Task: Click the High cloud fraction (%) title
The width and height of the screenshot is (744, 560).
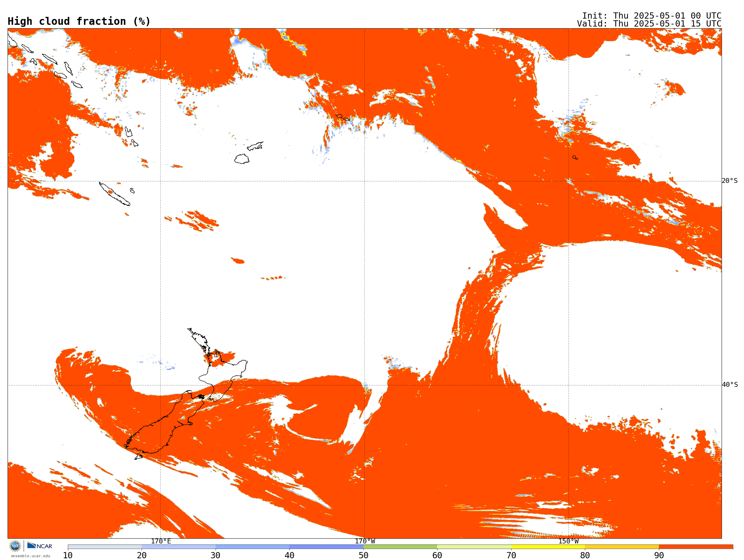Action: click(x=79, y=21)
